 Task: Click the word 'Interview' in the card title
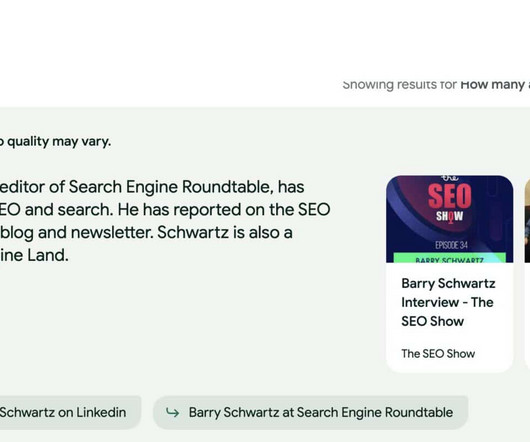430,302
